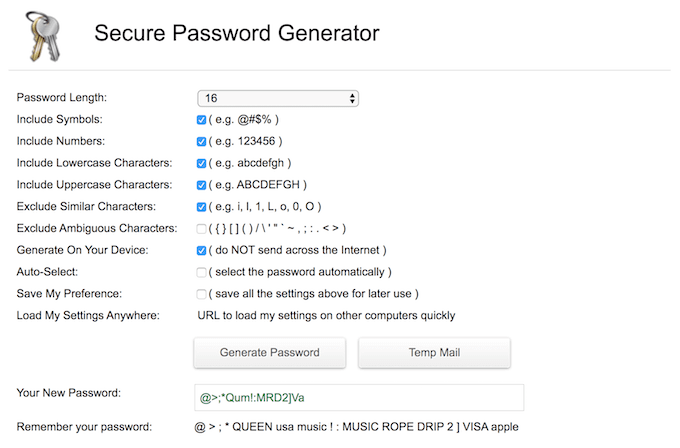Click the Secure Password Generator heading
680x448 pixels.
coord(236,33)
